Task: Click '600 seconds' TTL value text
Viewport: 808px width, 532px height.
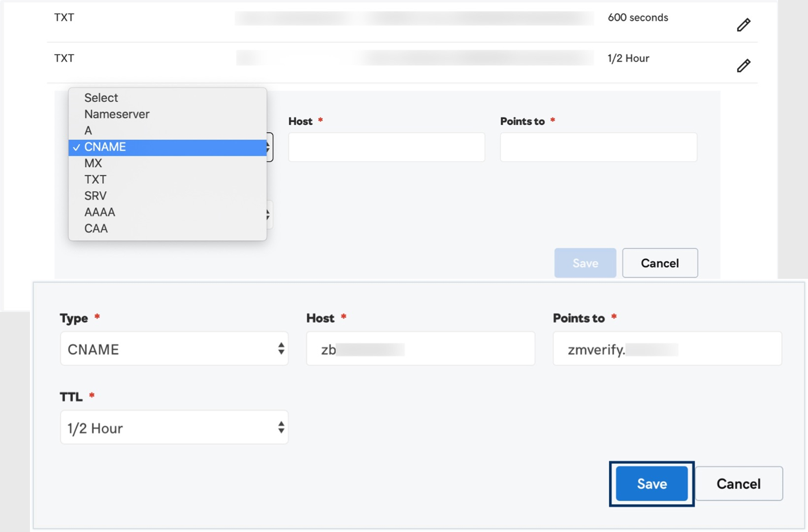Action: coord(638,17)
